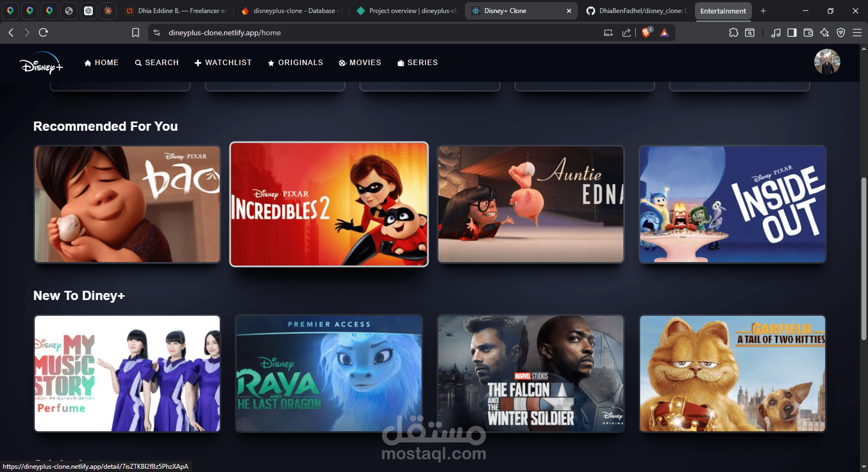
Task: Open Brave Shields panel
Action: pyautogui.click(x=646, y=33)
